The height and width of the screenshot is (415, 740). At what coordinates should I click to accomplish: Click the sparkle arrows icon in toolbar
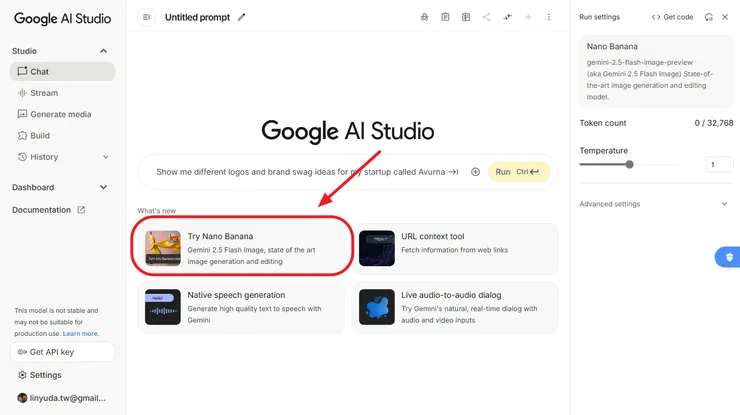(x=507, y=17)
